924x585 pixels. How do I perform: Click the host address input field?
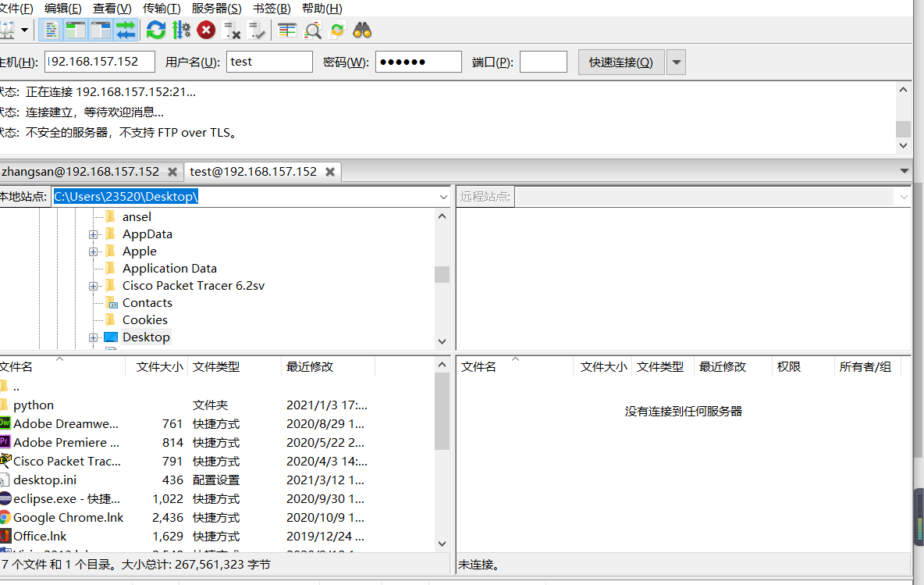pyautogui.click(x=100, y=62)
